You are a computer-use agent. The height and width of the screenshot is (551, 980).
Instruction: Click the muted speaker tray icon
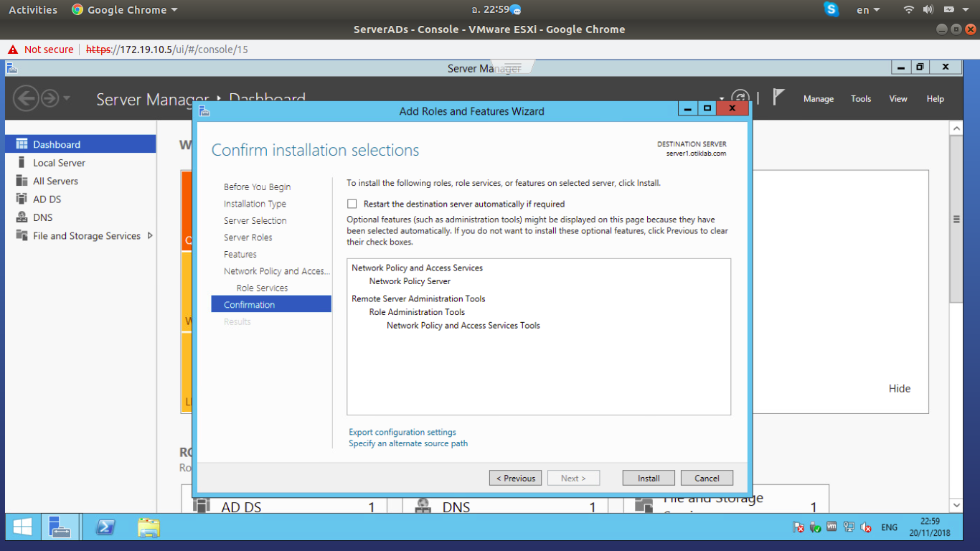866,527
